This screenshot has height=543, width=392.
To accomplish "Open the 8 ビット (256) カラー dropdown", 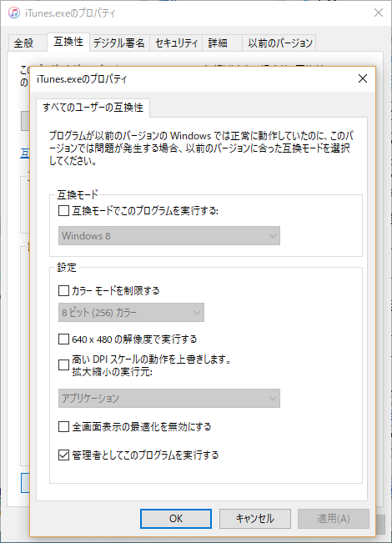I will (131, 312).
